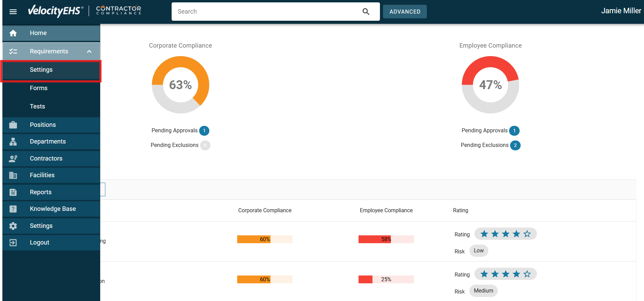Screen dimensions: 644x301
Task: Click Employee Pending Exclusions badge 2
Action: point(515,145)
